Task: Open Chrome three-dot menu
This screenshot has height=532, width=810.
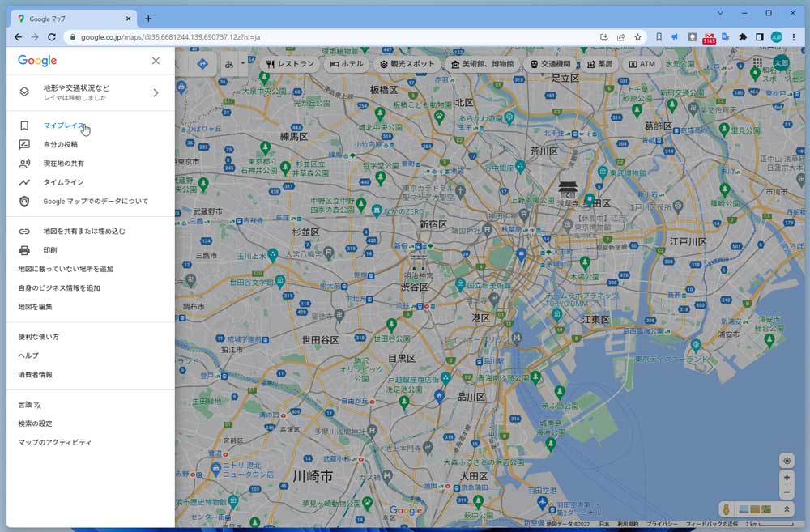Action: click(794, 37)
